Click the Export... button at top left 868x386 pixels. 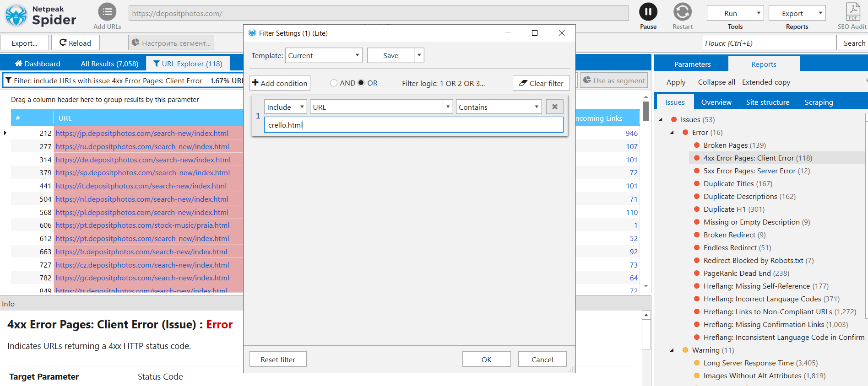point(25,43)
